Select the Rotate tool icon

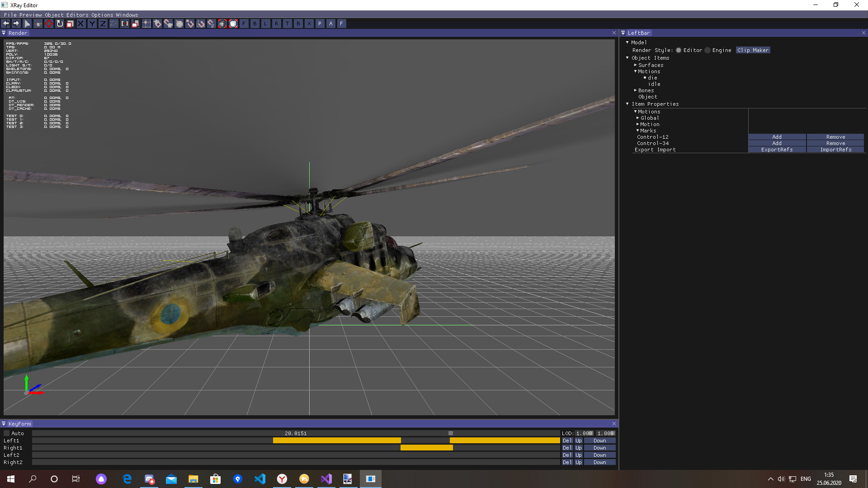point(60,23)
